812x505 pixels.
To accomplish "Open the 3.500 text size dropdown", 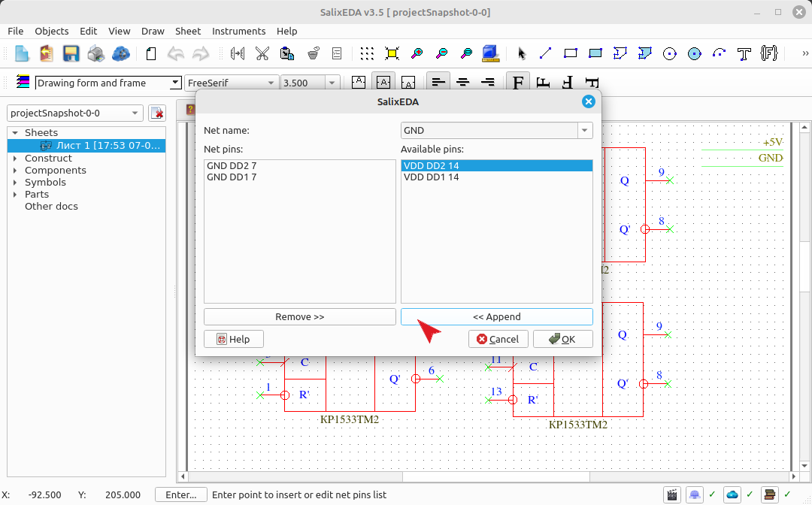I will pyautogui.click(x=332, y=83).
